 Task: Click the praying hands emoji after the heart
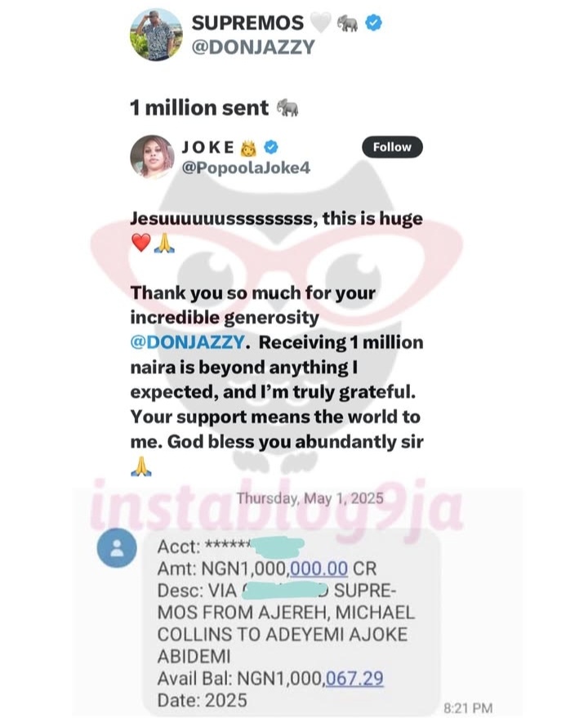tap(164, 243)
